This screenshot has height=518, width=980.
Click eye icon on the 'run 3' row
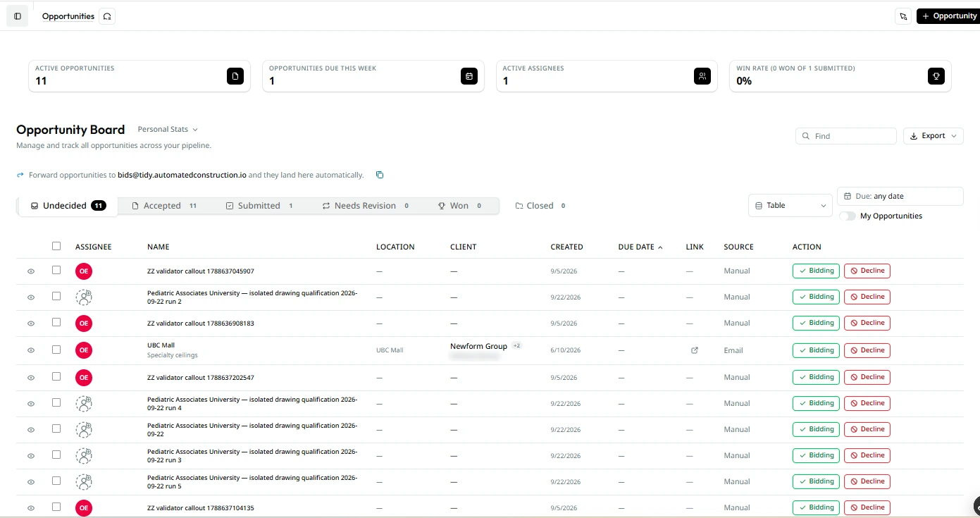click(31, 456)
